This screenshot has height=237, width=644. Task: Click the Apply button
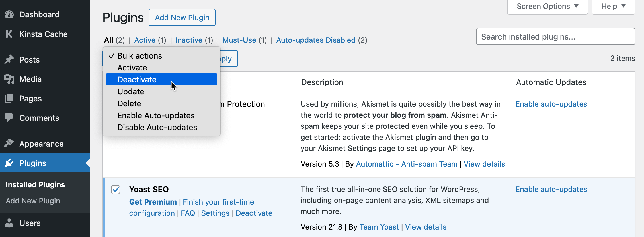(x=229, y=59)
